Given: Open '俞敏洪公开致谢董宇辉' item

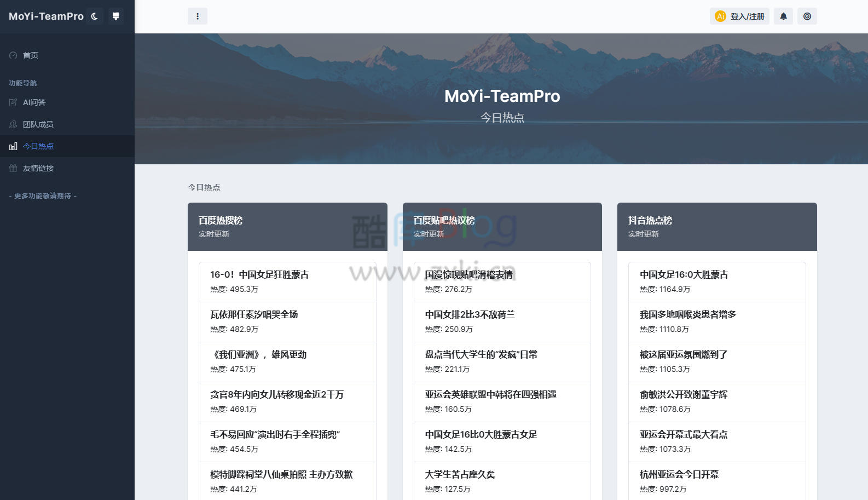Looking at the screenshot, I should [717, 402].
